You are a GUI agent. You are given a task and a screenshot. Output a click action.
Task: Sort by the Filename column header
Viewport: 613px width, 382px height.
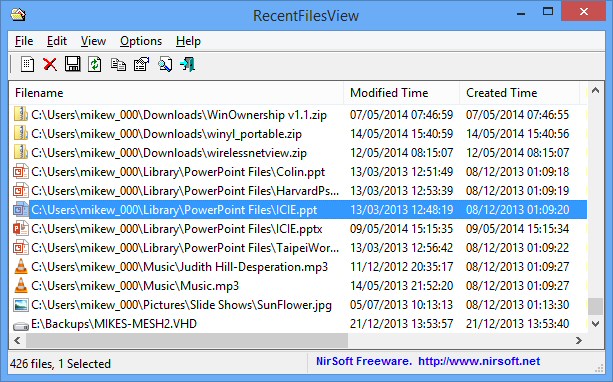coord(176,93)
